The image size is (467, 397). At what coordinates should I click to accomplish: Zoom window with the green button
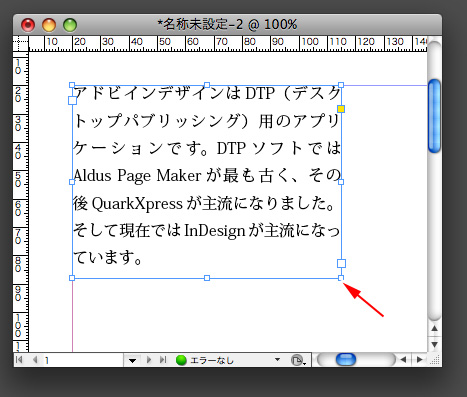pyautogui.click(x=70, y=25)
